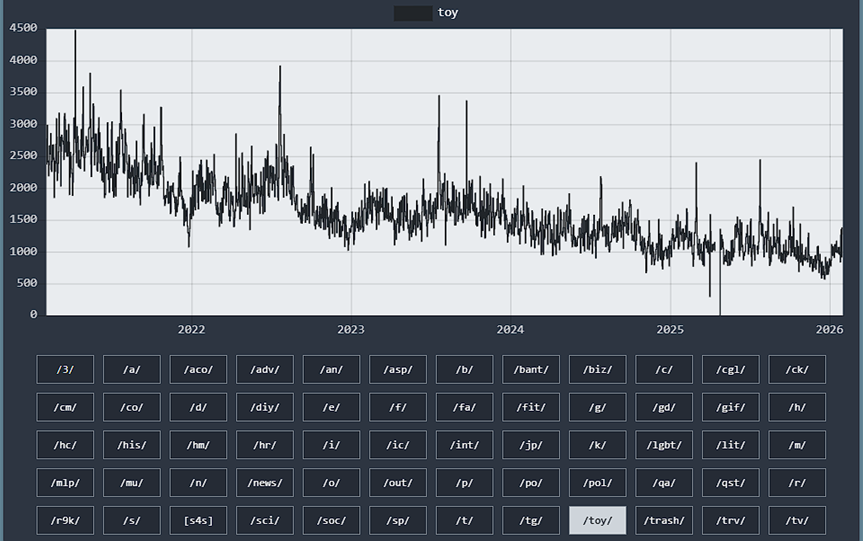Select the /r9k/ board button

pos(65,520)
